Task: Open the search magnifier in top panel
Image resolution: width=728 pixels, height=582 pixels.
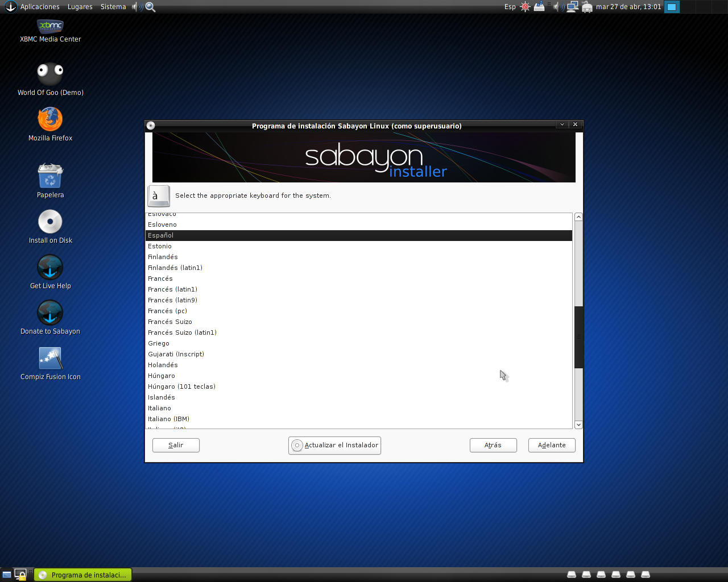Action: coord(151,7)
